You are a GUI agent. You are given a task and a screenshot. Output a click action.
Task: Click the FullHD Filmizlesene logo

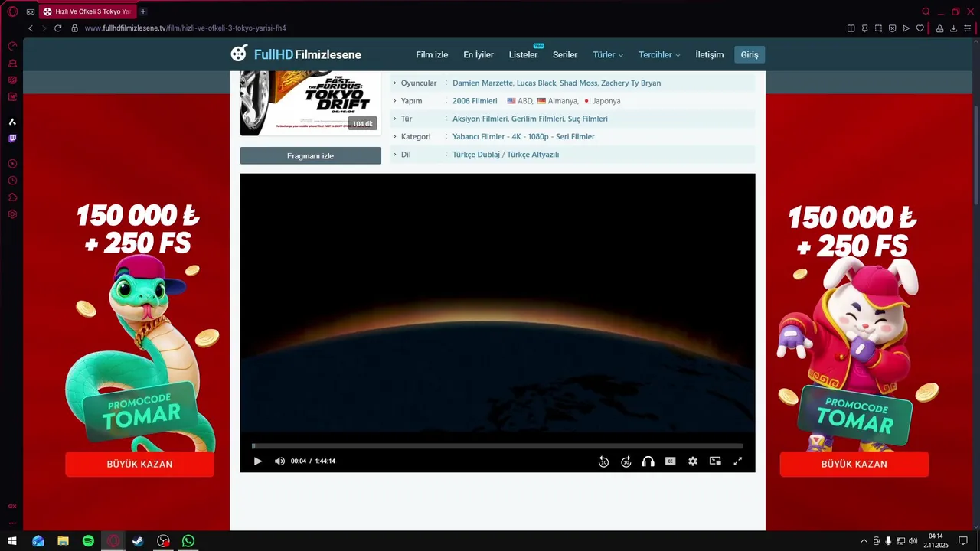(x=296, y=54)
